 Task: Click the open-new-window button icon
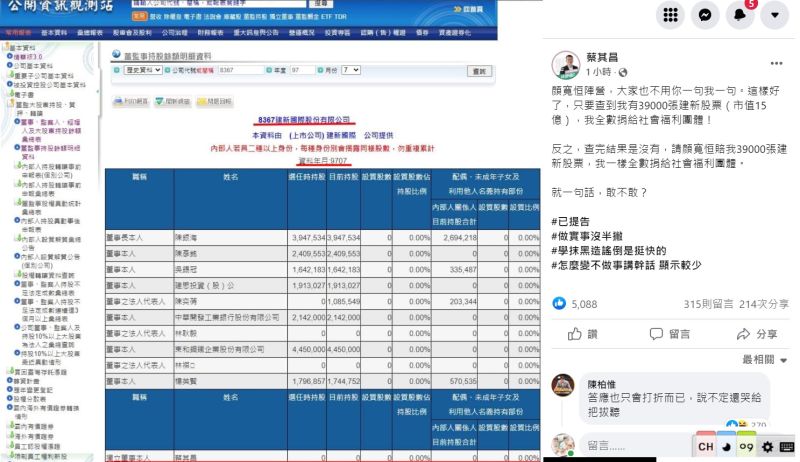coord(172,101)
